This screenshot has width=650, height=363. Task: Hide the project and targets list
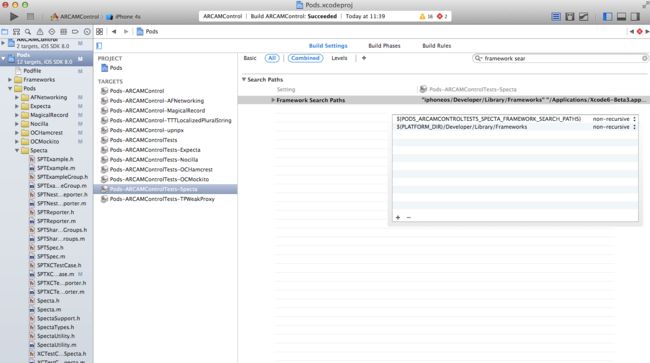click(99, 46)
